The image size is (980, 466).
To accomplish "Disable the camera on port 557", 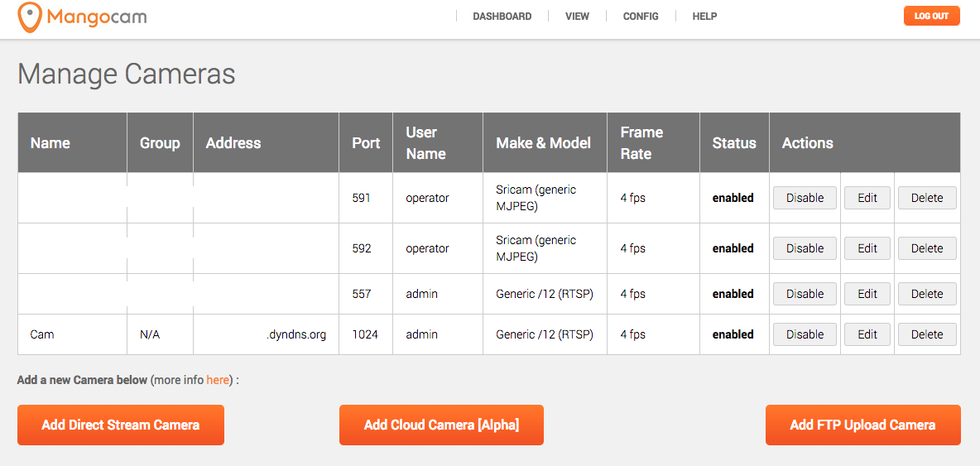I will point(805,294).
